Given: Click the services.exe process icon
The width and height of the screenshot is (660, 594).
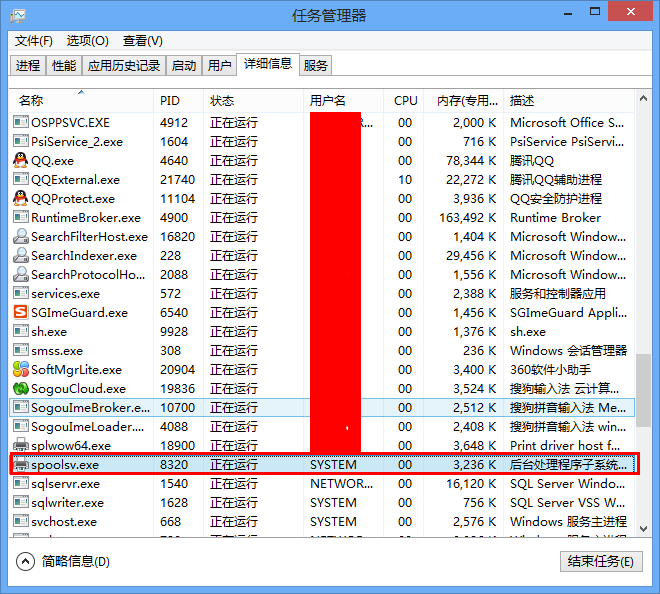Looking at the screenshot, I should (x=20, y=293).
